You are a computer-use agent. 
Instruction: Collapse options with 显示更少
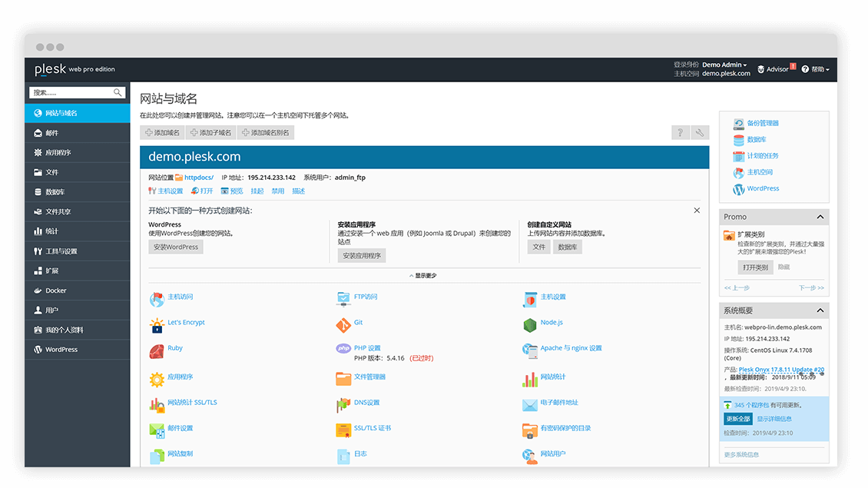[x=423, y=276]
